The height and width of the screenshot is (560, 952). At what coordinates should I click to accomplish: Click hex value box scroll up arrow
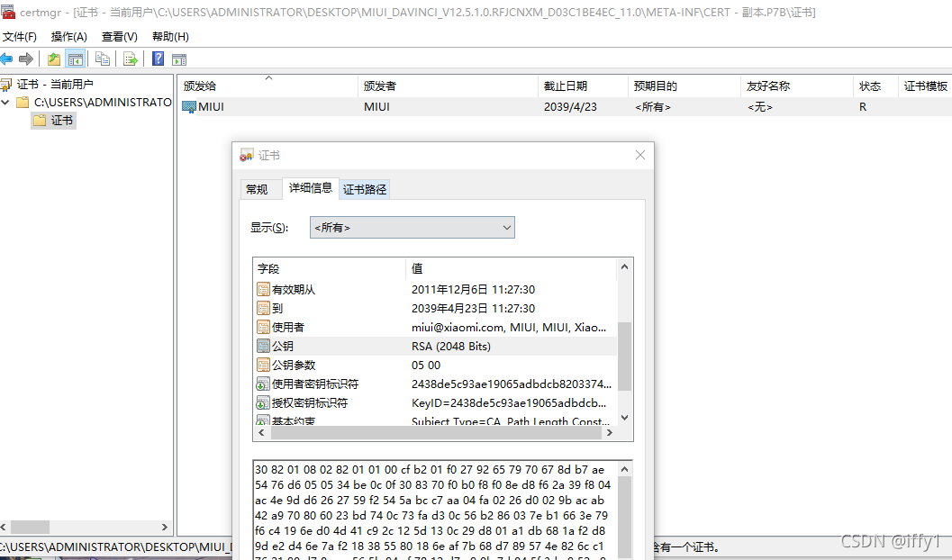pos(625,469)
